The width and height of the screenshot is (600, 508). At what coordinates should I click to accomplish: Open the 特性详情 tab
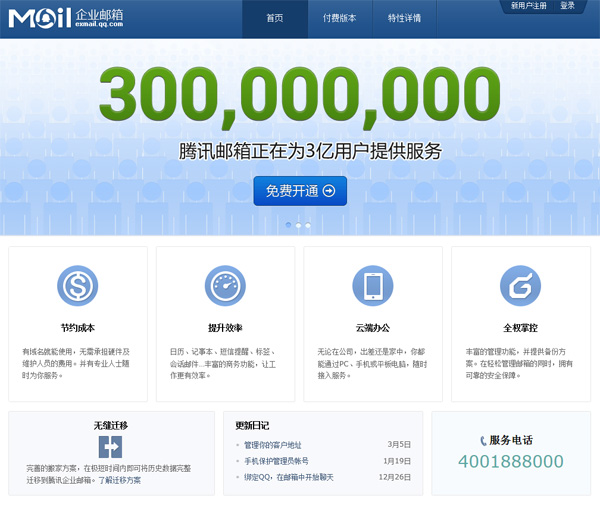(x=405, y=19)
